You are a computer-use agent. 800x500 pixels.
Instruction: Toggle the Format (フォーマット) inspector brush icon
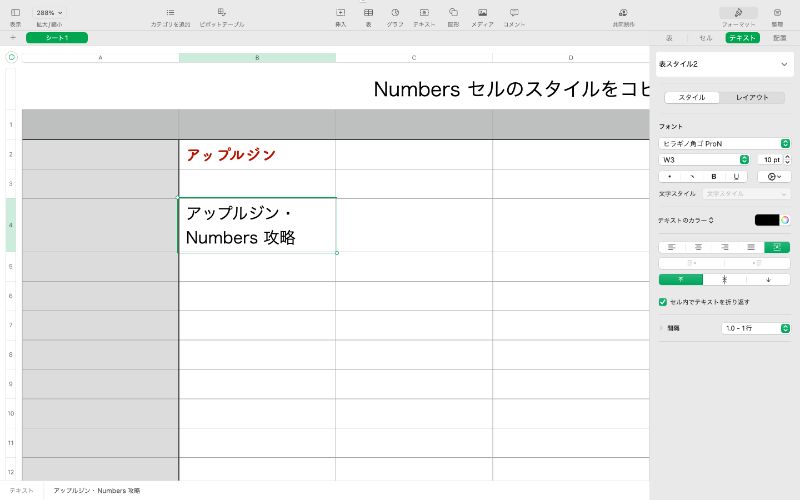click(x=738, y=12)
